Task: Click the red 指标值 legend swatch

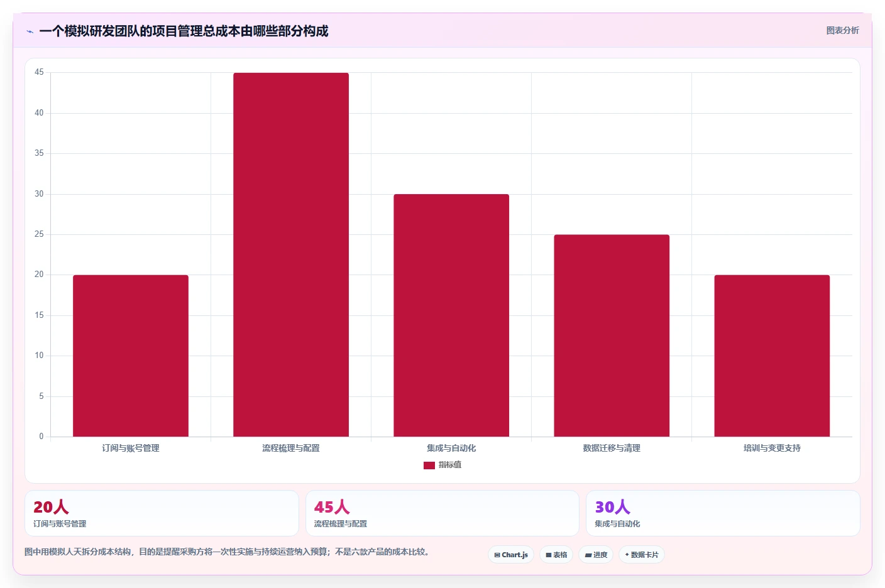Action: pyautogui.click(x=429, y=465)
